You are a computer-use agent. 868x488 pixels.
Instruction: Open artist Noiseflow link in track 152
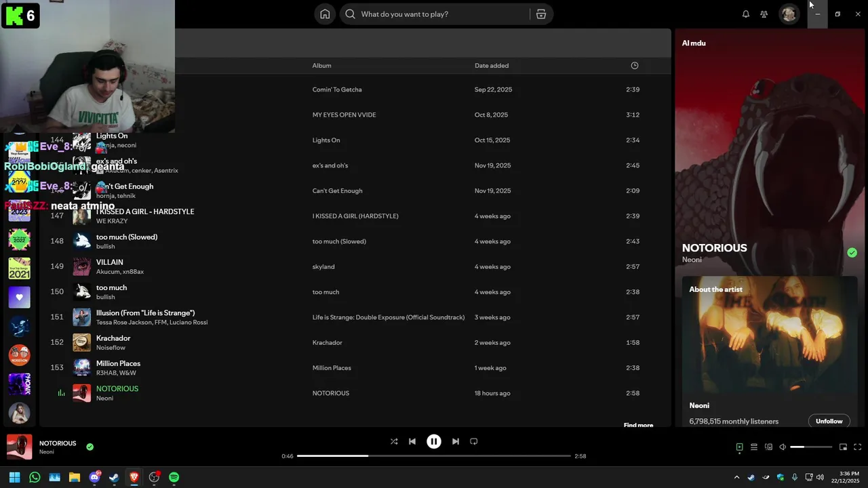point(111,348)
